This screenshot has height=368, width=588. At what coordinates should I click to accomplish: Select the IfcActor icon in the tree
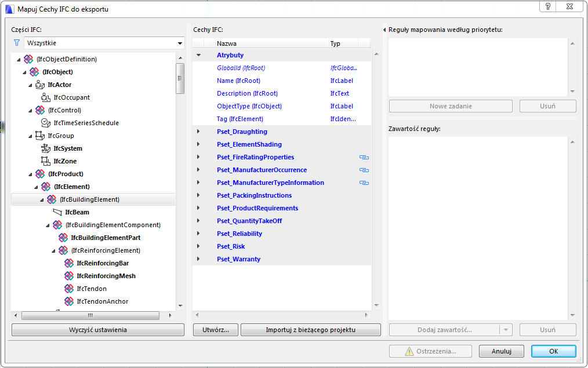coord(39,85)
